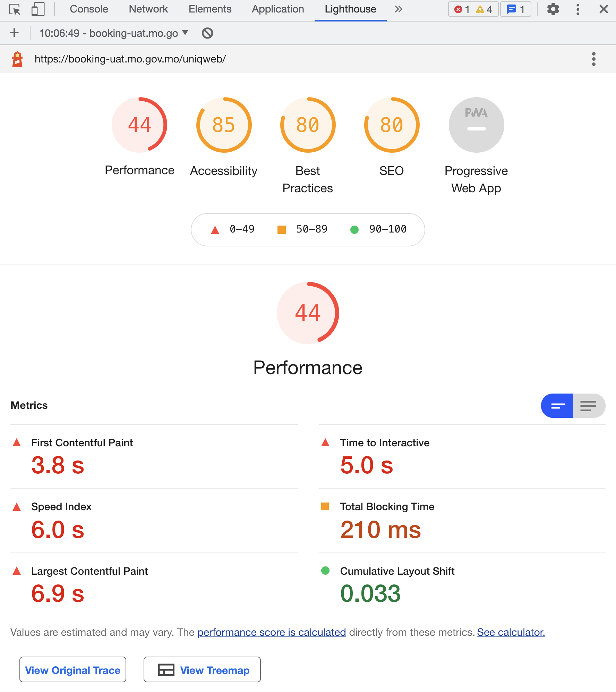Show more DevTools tabs with chevrons
Viewport: 616px width, 692px height.
[x=399, y=9]
